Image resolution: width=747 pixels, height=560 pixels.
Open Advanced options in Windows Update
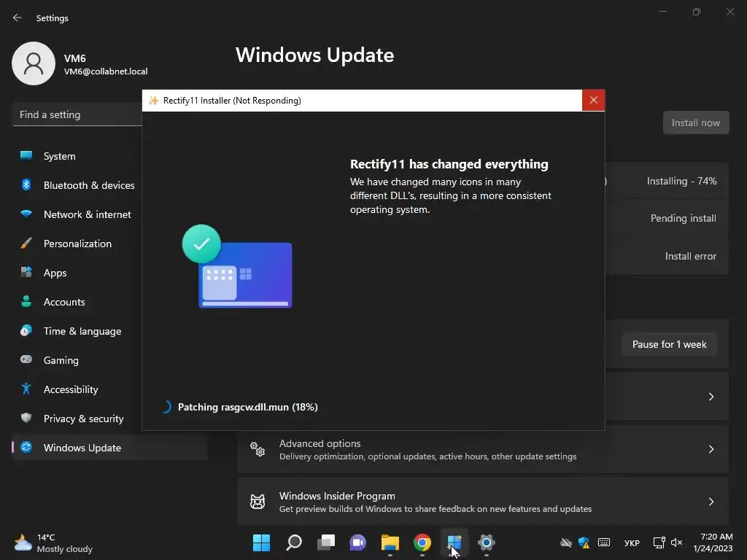click(x=483, y=449)
